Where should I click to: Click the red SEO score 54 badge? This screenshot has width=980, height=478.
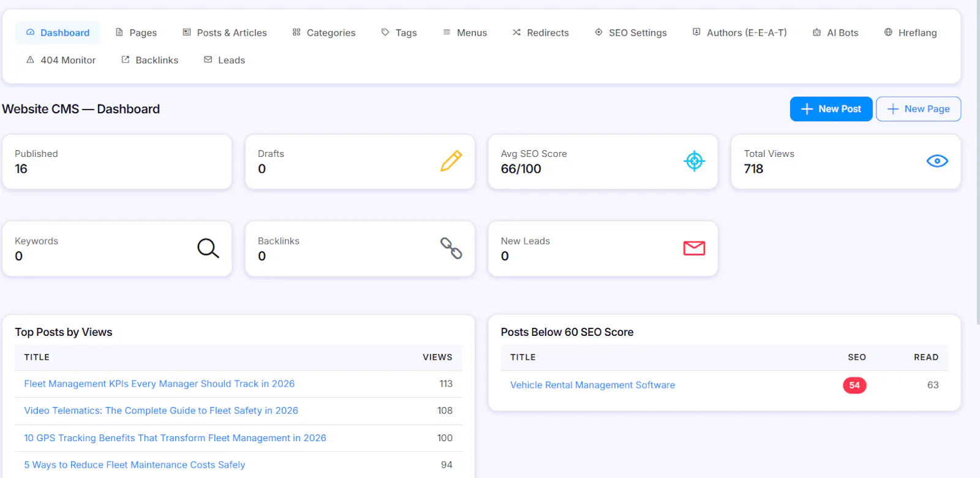tap(854, 385)
